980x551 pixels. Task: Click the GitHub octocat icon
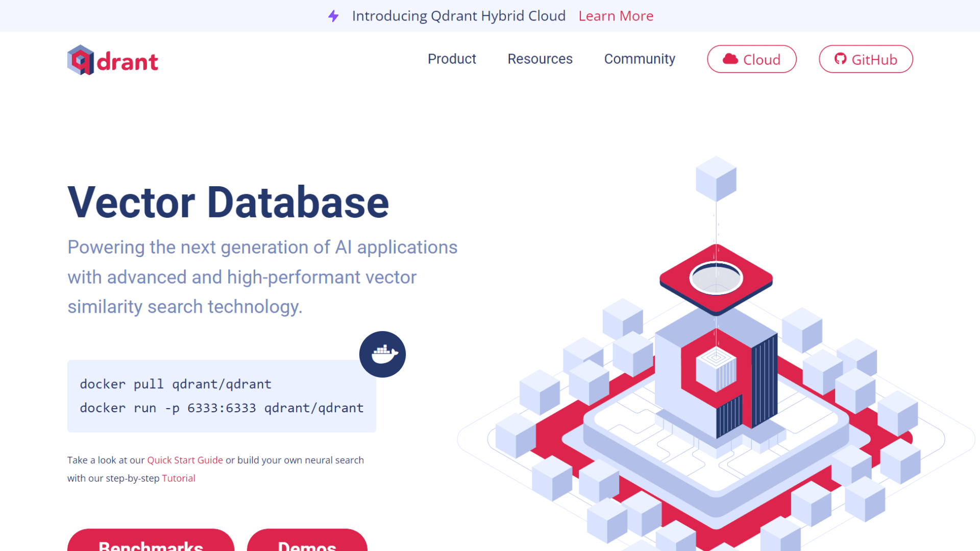(x=840, y=59)
